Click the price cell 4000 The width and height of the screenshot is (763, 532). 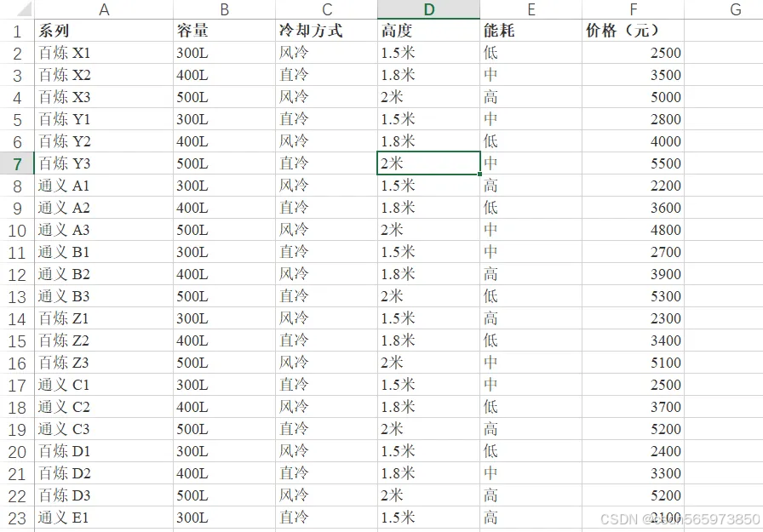[633, 141]
